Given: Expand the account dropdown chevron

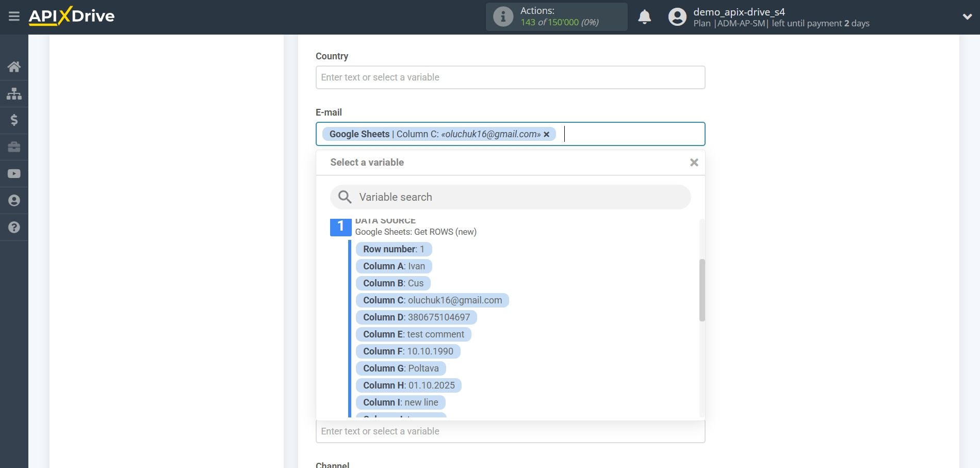Looking at the screenshot, I should tap(967, 17).
